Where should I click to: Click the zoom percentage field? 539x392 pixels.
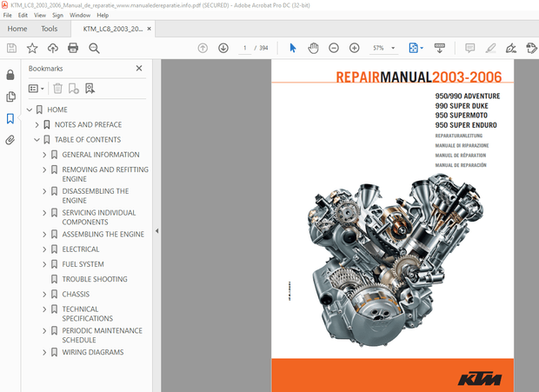(378, 48)
